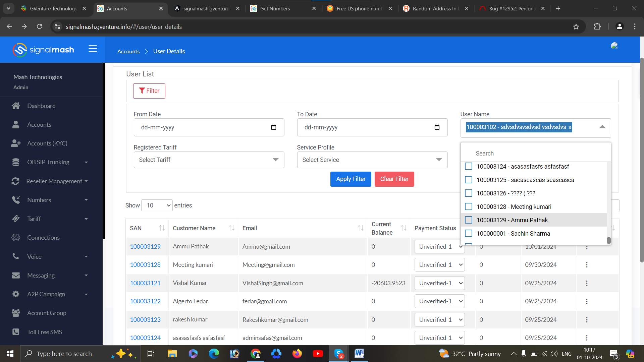Screen dimensions: 644x362
Task: Click the Search field in the user dropdown
Action: click(x=535, y=154)
